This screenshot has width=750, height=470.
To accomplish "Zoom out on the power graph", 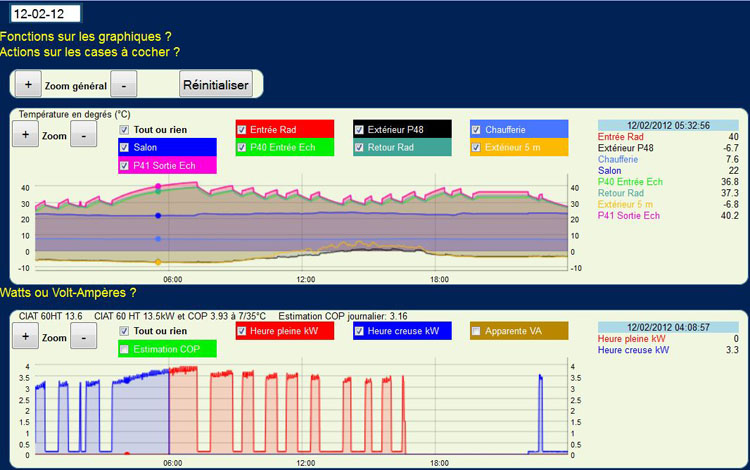I will [x=83, y=337].
